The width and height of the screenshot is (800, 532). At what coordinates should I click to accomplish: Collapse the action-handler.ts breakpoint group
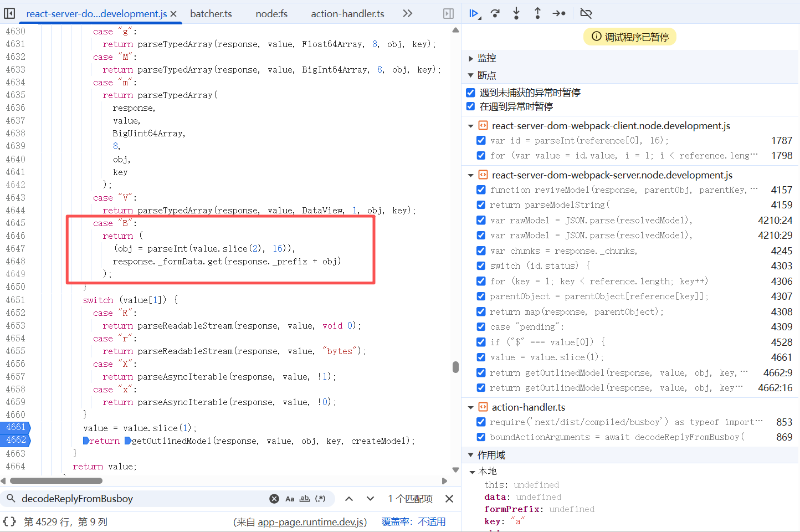coord(471,407)
